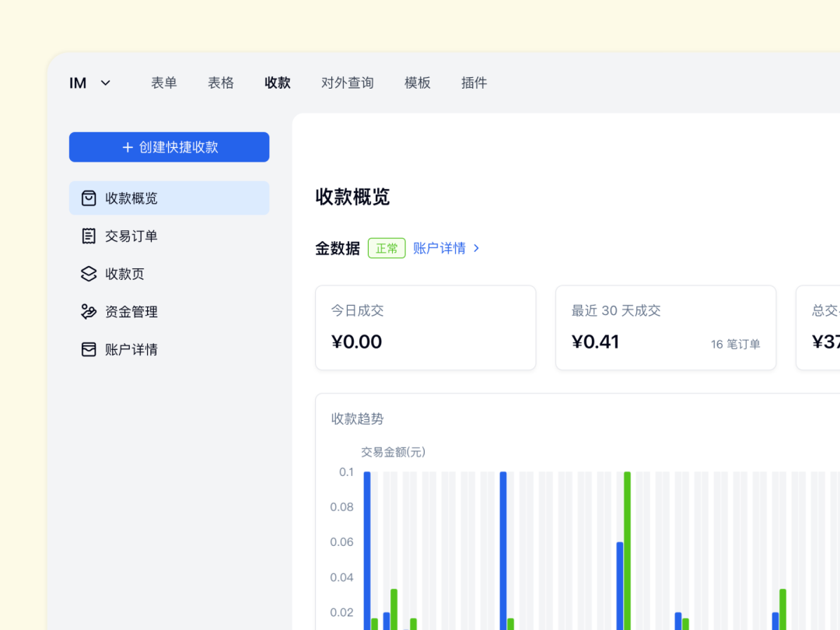Viewport: 840px width, 630px height.
Task: Expand the IM workspace dropdown chevron
Action: 106,83
